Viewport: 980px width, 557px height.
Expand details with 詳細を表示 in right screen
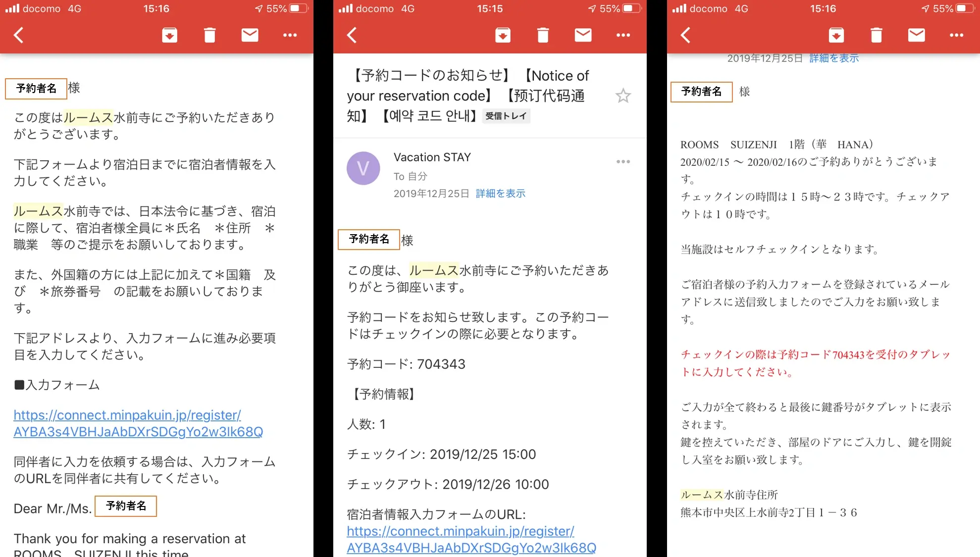coord(834,58)
